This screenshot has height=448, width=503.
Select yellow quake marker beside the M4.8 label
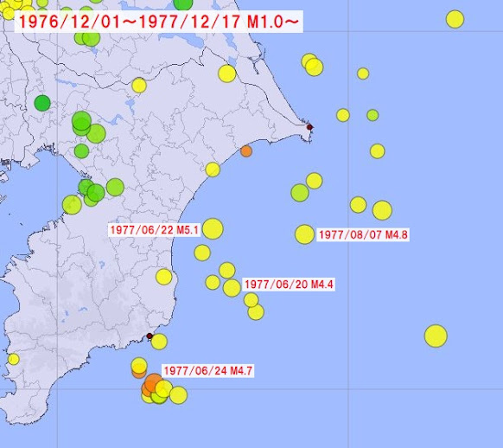tap(304, 234)
